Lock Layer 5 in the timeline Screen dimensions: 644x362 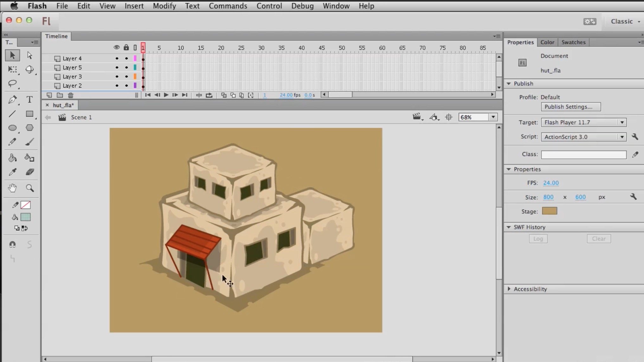click(126, 67)
